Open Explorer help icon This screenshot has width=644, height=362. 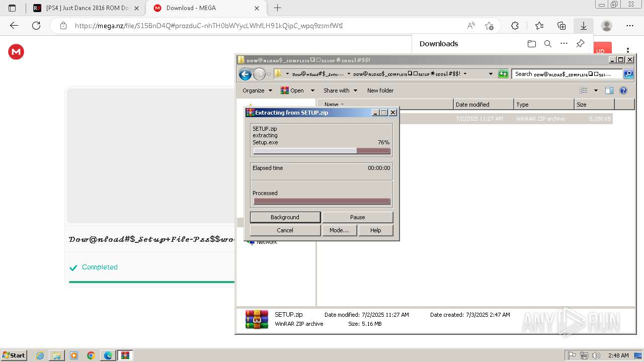coord(623,90)
